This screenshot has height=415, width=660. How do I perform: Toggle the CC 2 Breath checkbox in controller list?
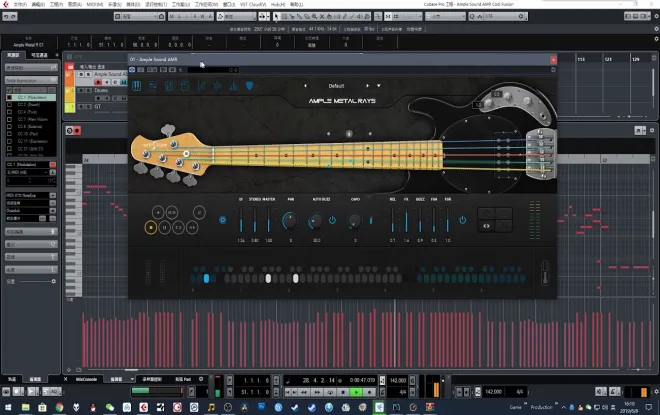(x=9, y=104)
